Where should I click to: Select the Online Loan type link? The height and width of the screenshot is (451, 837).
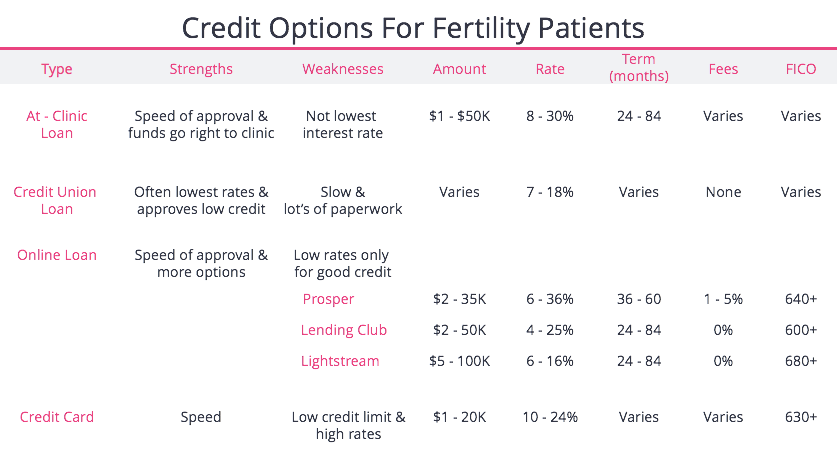coord(57,255)
